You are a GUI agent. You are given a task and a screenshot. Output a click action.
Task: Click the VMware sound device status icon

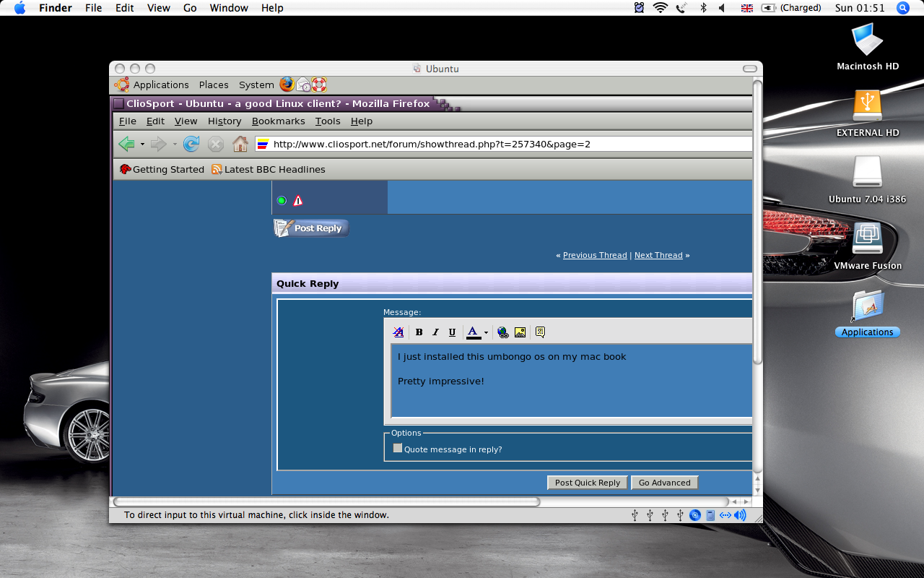[740, 515]
